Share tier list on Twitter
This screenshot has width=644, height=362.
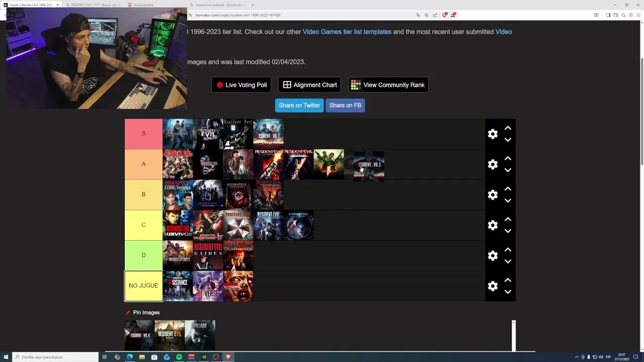(x=299, y=105)
